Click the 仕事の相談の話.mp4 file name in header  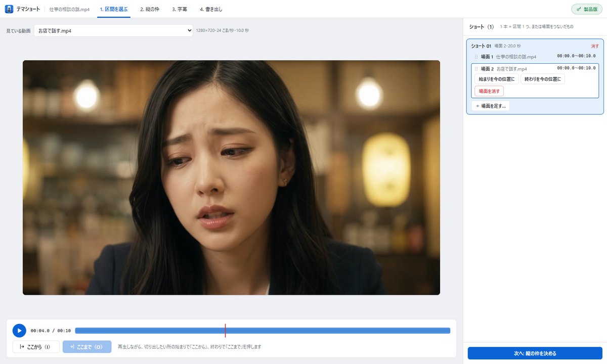click(x=69, y=9)
